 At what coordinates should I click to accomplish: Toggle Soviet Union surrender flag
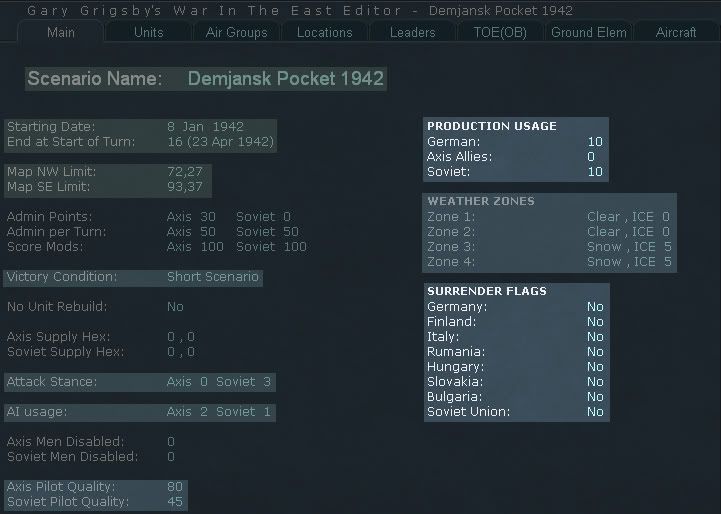click(x=595, y=412)
